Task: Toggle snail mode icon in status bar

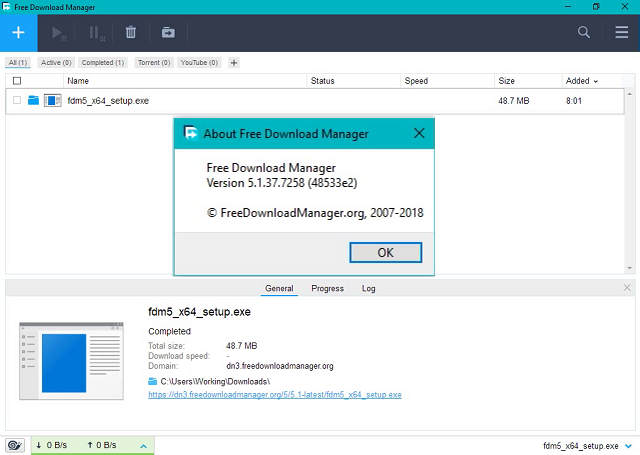Action: [15, 445]
